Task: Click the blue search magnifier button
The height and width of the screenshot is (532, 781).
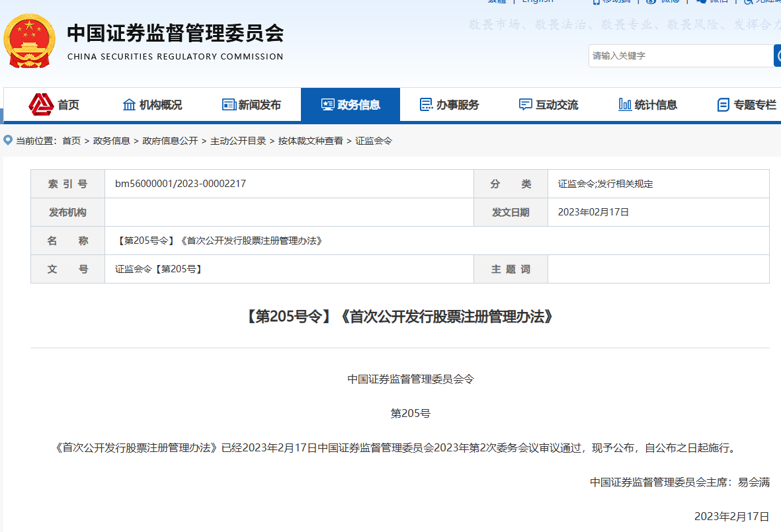Action: point(778,56)
